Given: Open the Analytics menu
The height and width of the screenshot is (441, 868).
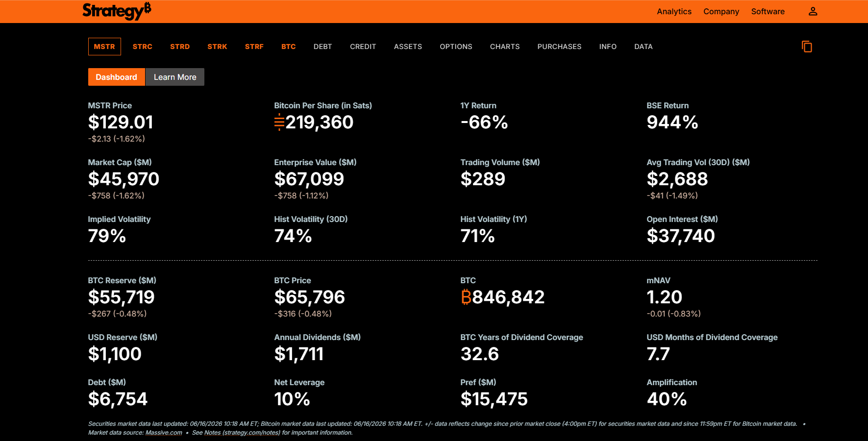Looking at the screenshot, I should (x=674, y=11).
